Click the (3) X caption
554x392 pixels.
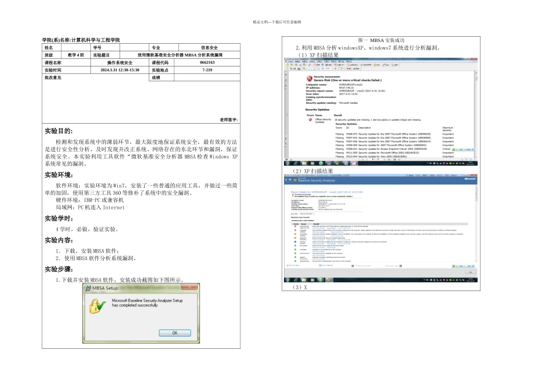300,288
